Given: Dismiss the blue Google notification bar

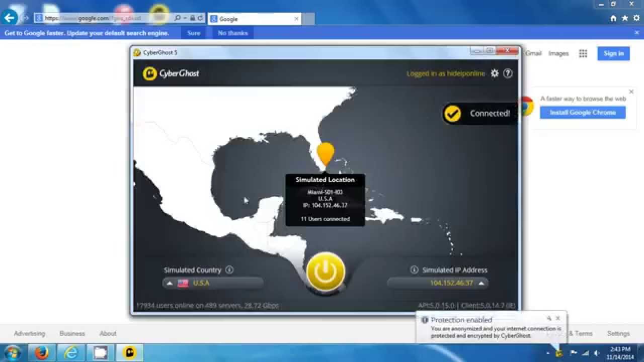Looking at the screenshot, I should click(x=636, y=33).
